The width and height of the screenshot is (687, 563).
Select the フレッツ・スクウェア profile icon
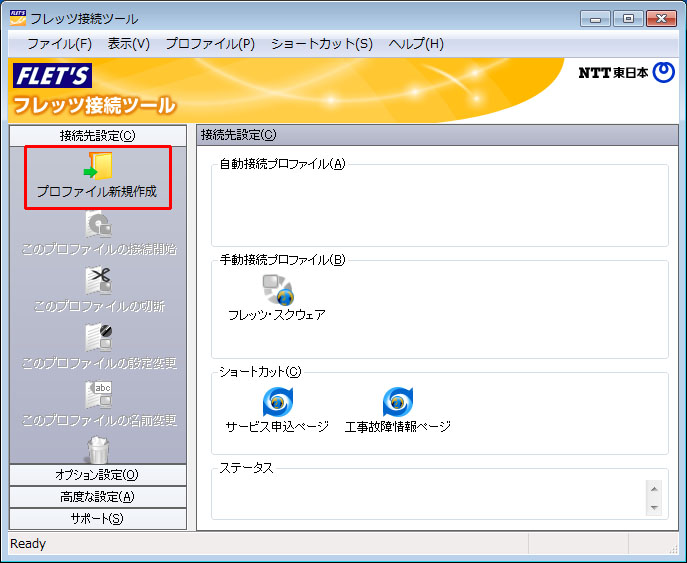pos(277,290)
